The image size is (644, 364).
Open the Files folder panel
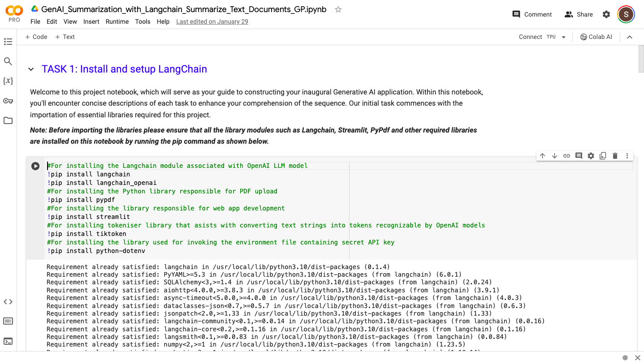pyautogui.click(x=8, y=120)
